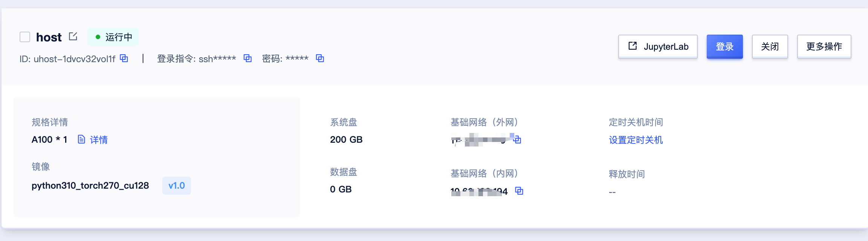This screenshot has height=241, width=868.
Task: Open the 设置定时关机 link
Action: click(x=636, y=140)
